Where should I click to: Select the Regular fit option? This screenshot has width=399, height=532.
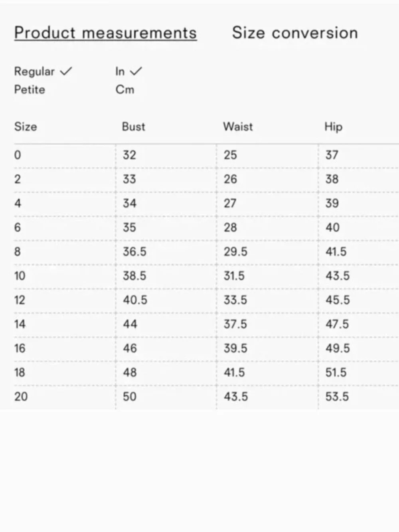tap(34, 71)
